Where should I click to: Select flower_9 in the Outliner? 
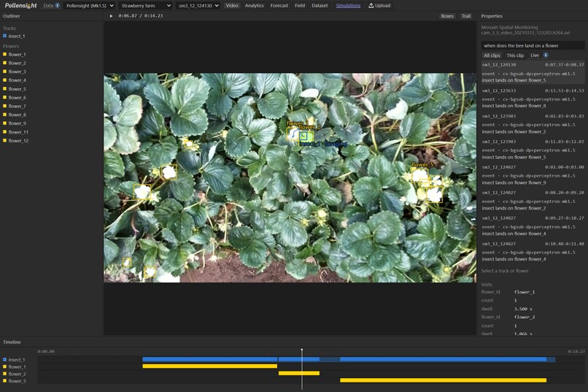pyautogui.click(x=17, y=123)
